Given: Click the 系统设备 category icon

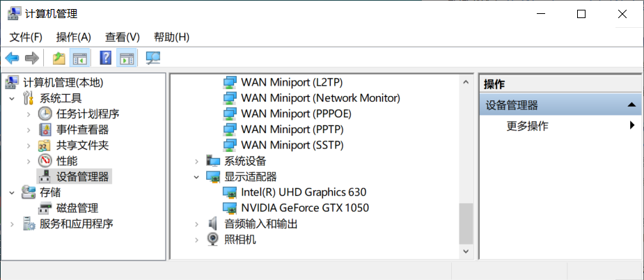Looking at the screenshot, I should click(213, 161).
